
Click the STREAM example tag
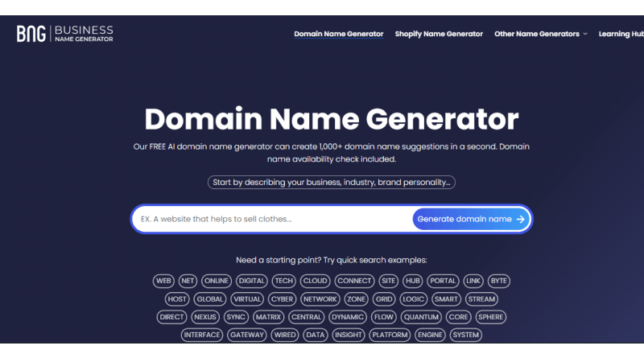pos(481,298)
